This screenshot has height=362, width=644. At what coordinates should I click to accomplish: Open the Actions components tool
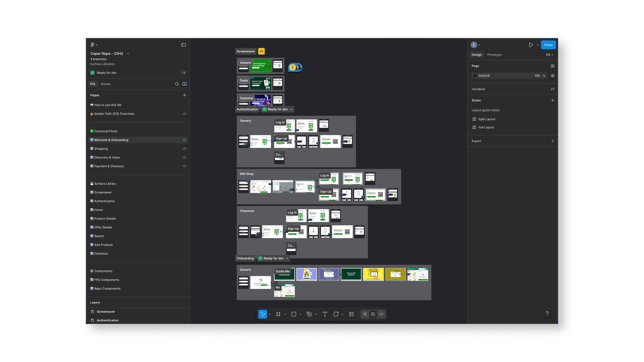[x=351, y=314]
